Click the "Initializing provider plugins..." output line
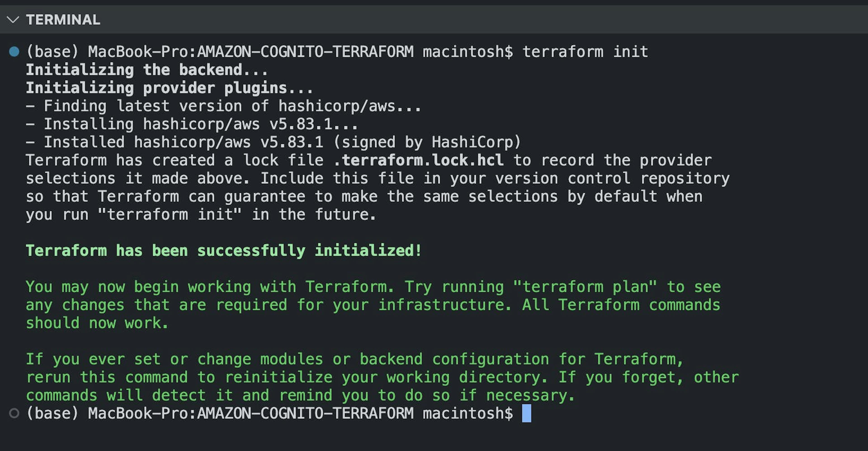 tap(170, 88)
